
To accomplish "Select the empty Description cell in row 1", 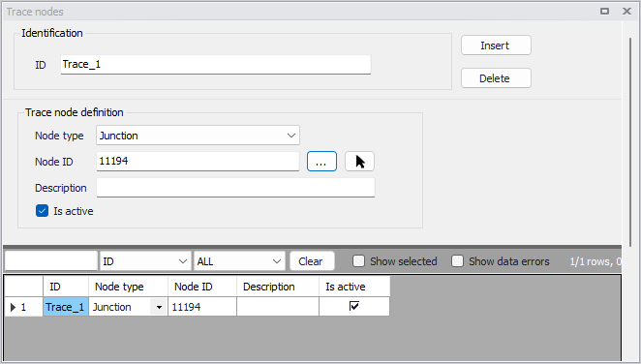I will (278, 307).
